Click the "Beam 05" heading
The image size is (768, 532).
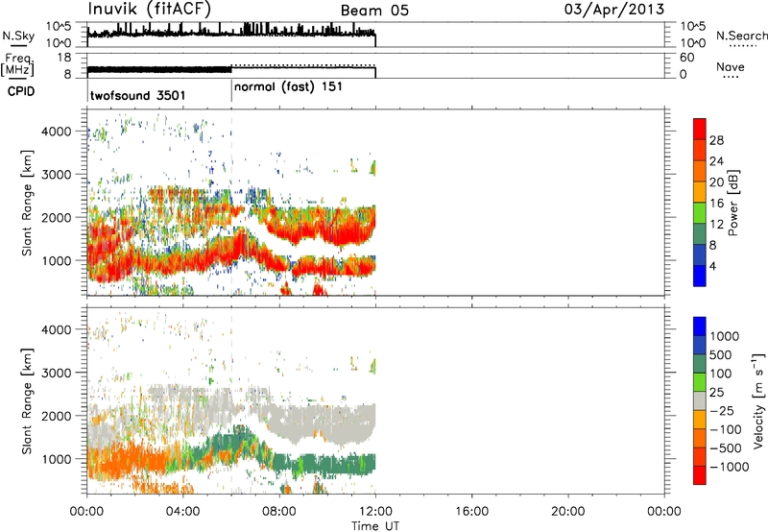[x=374, y=11]
